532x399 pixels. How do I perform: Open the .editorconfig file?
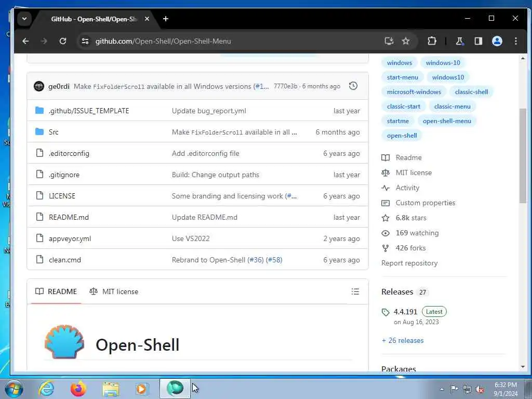pyautogui.click(x=69, y=153)
